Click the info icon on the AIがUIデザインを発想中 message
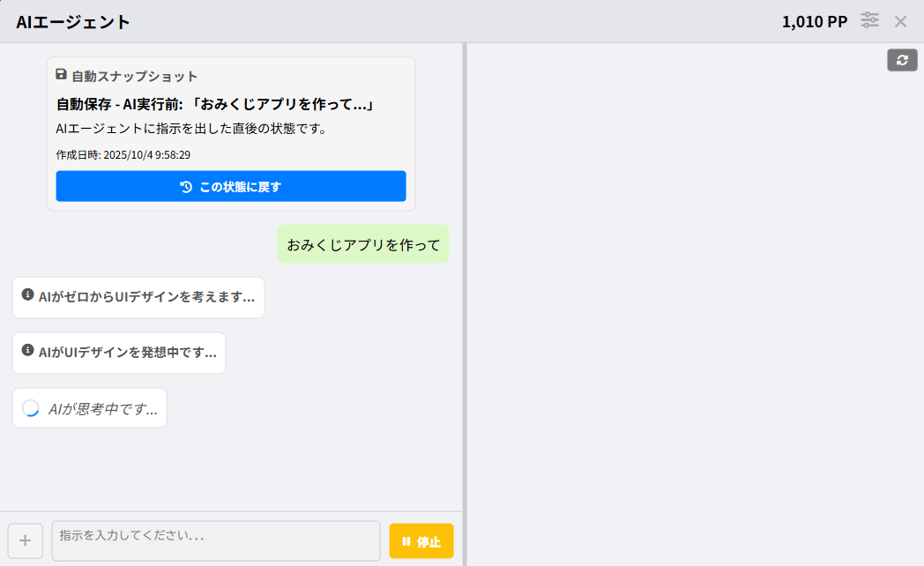Image resolution: width=924 pixels, height=566 pixels. click(x=27, y=351)
